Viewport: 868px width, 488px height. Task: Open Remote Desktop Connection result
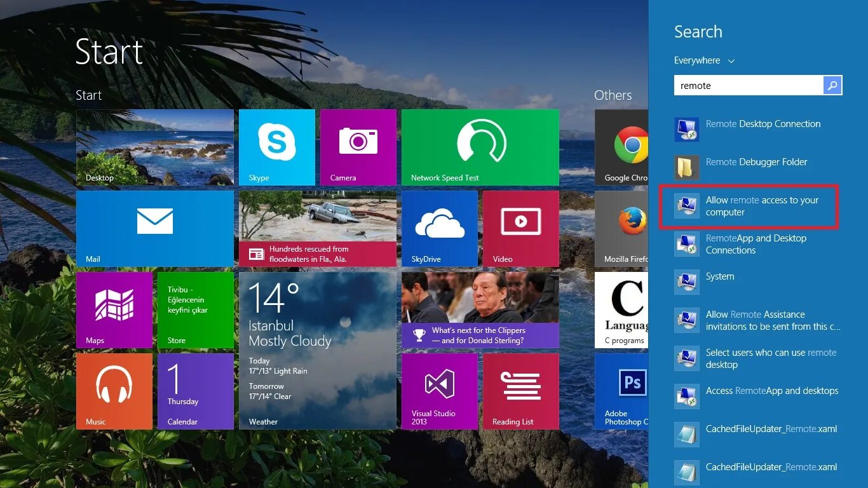[758, 130]
